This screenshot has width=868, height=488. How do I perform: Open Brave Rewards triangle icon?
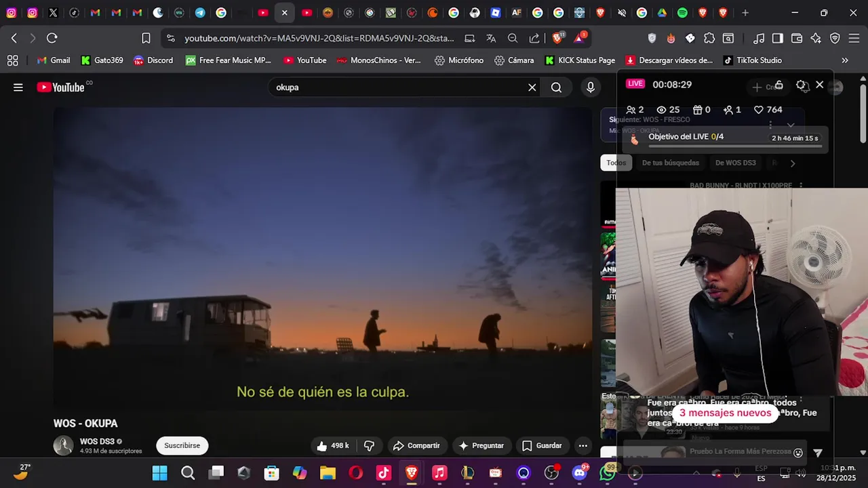(x=580, y=38)
